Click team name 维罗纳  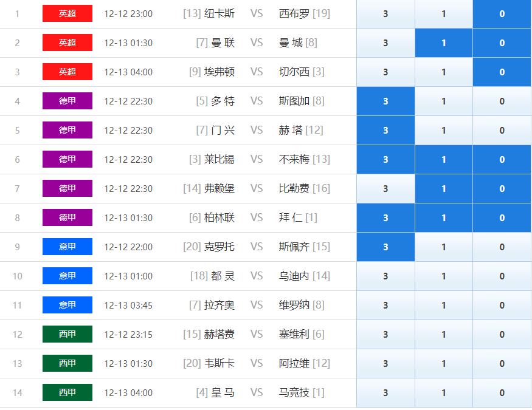tap(294, 305)
